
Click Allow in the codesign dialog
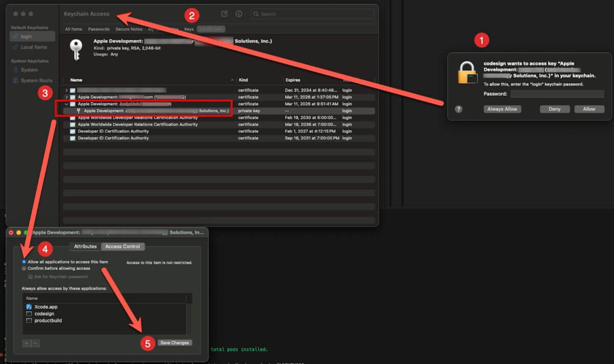pyautogui.click(x=589, y=109)
